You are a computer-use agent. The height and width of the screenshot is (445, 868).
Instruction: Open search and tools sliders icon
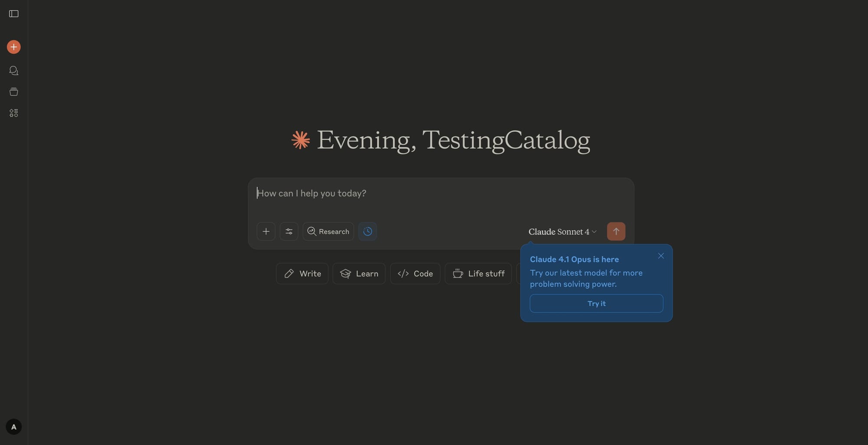click(289, 232)
